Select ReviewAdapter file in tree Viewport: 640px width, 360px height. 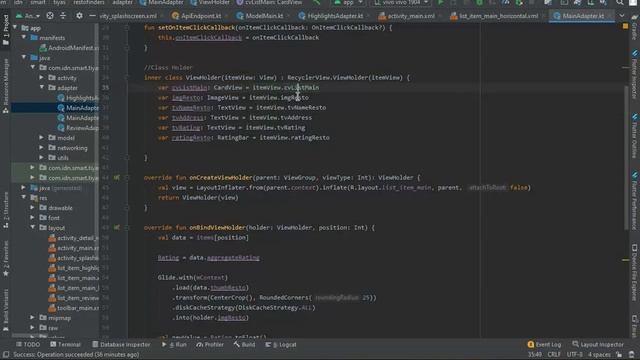pyautogui.click(x=78, y=128)
